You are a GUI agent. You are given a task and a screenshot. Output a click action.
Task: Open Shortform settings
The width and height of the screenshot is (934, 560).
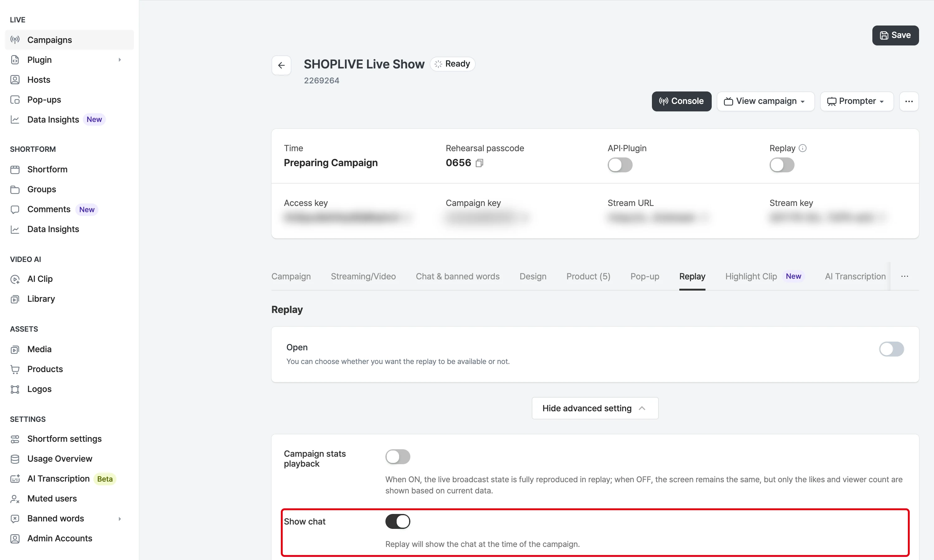click(x=69, y=439)
